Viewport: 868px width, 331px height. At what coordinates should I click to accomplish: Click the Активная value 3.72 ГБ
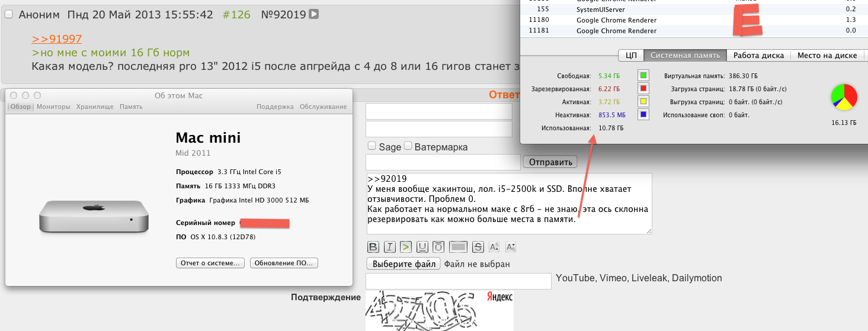coord(609,102)
